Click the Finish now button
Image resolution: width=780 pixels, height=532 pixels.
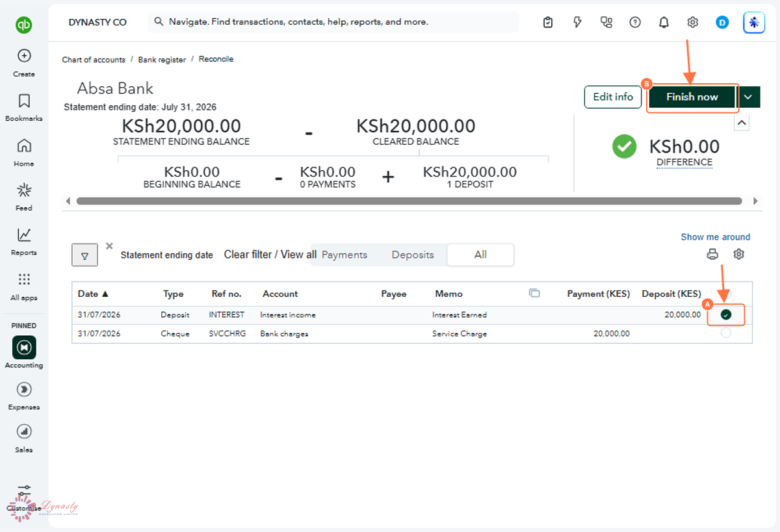click(x=692, y=97)
